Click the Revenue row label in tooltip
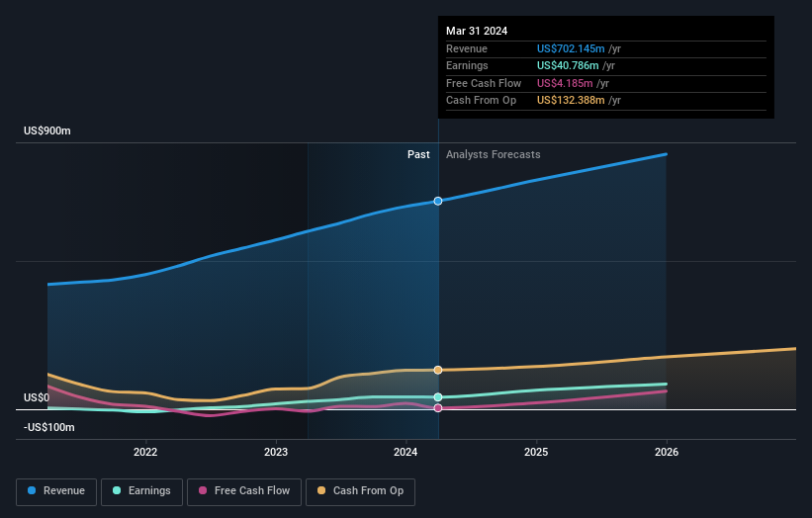812x518 pixels. pyautogui.click(x=467, y=48)
